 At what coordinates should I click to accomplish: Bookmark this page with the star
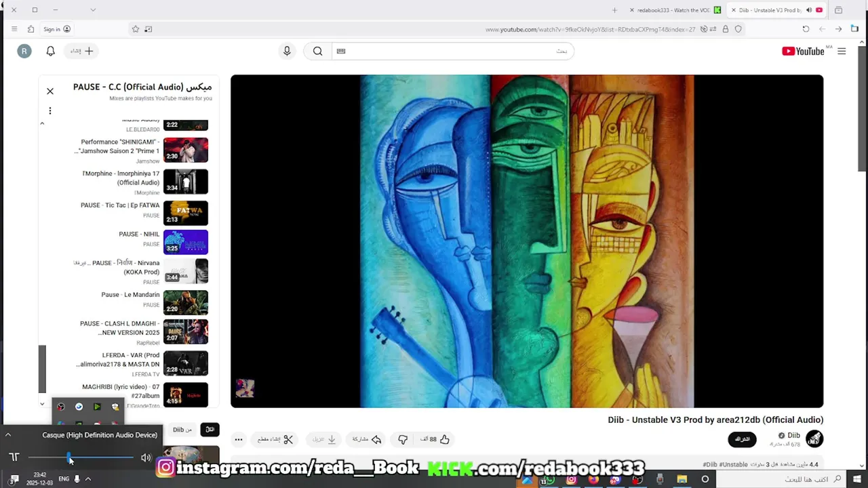[136, 29]
